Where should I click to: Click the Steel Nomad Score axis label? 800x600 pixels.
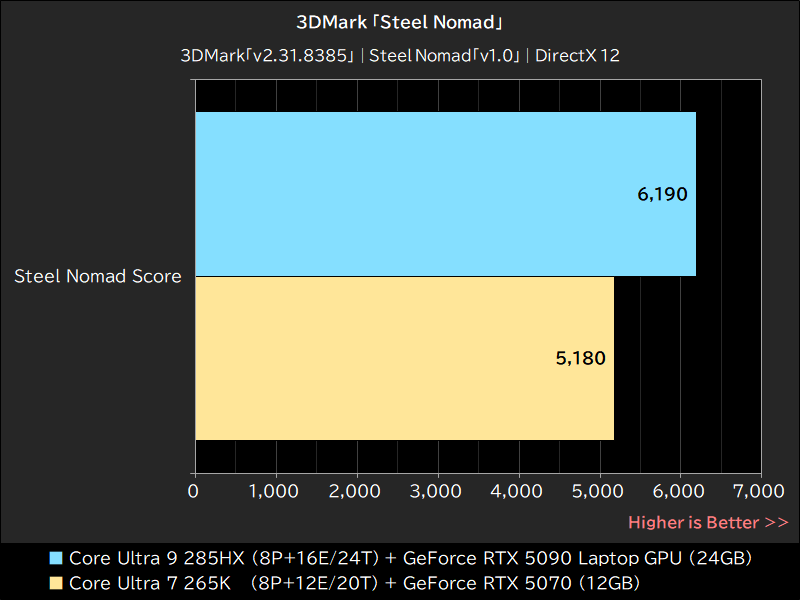(97, 277)
